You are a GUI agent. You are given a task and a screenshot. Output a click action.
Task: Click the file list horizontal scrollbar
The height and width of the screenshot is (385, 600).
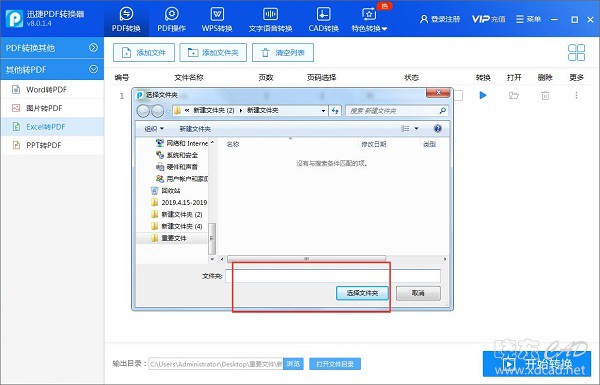pos(306,259)
